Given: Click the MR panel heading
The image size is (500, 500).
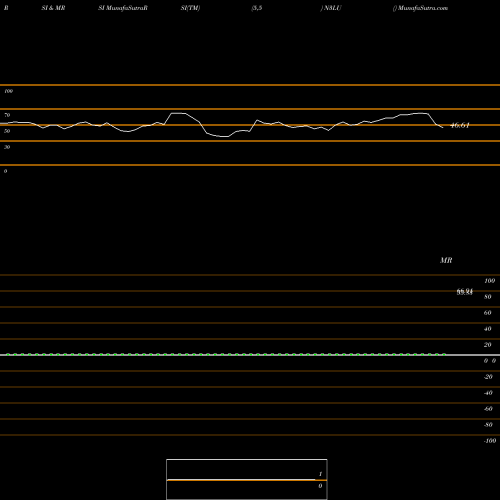Looking at the screenshot, I should pyautogui.click(x=446, y=260).
